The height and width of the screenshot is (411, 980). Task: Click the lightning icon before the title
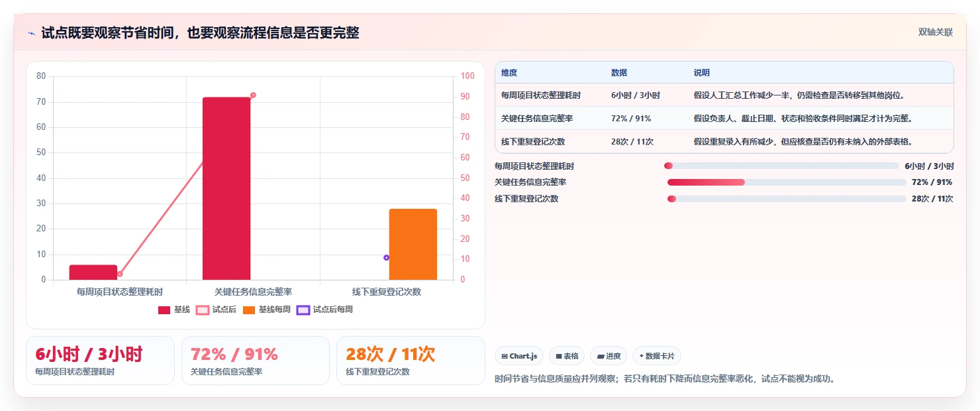(32, 33)
